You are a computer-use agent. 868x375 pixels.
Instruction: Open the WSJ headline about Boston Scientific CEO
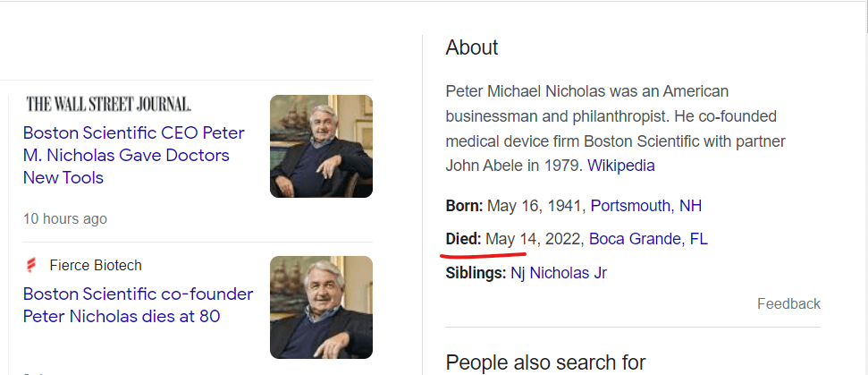133,155
